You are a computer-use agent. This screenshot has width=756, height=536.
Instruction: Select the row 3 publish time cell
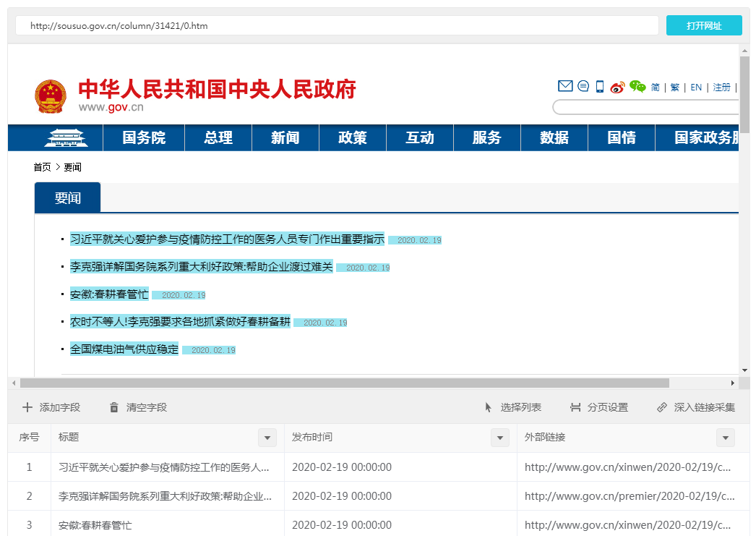coord(400,524)
